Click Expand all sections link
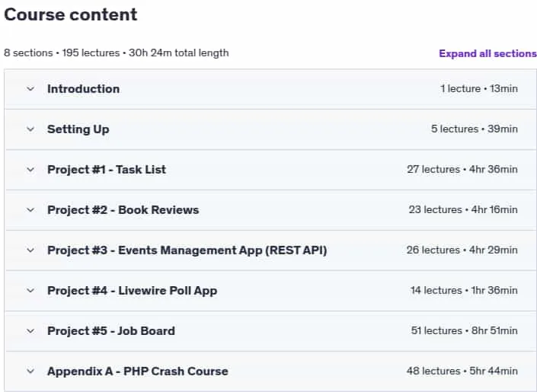Viewport: 537px width, 392px height. (487, 53)
